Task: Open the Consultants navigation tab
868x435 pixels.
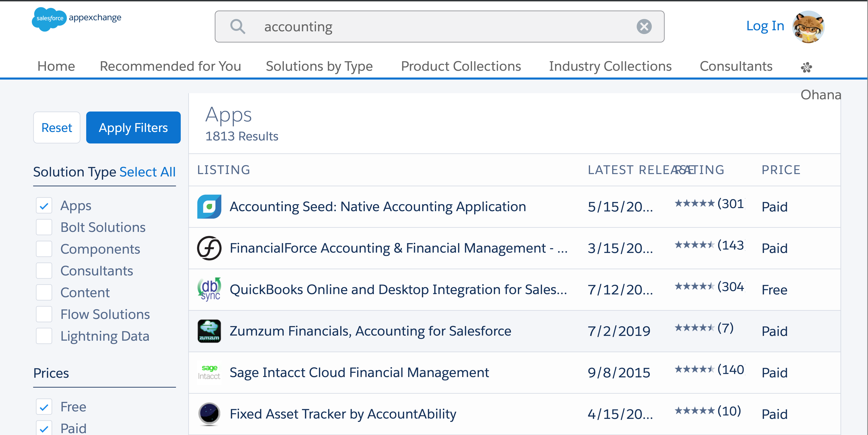Action: point(736,66)
